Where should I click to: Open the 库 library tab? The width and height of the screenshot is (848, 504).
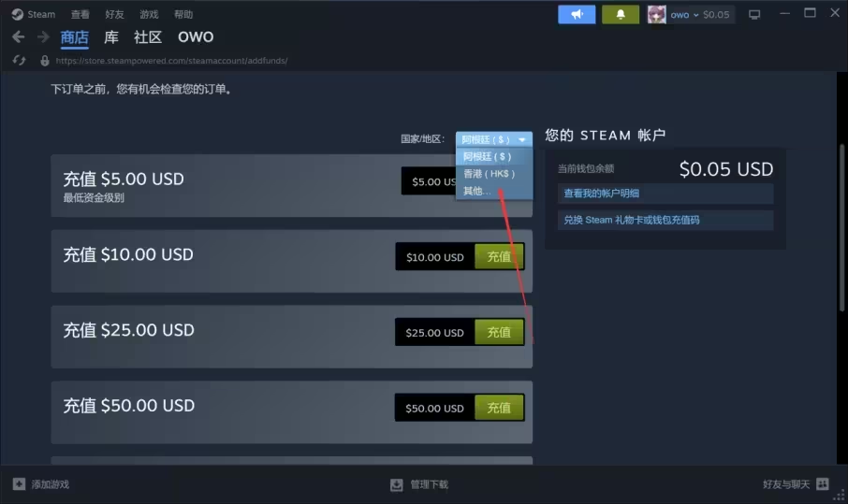(x=111, y=37)
